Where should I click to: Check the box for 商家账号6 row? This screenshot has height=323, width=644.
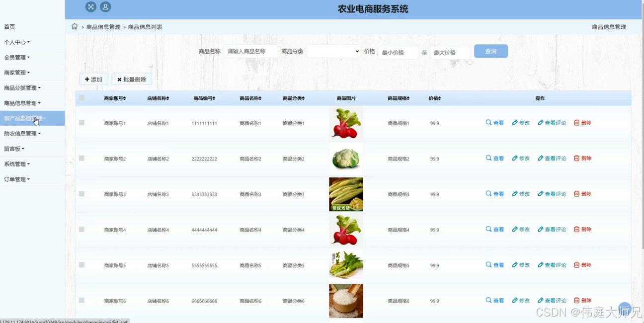pyautogui.click(x=81, y=301)
